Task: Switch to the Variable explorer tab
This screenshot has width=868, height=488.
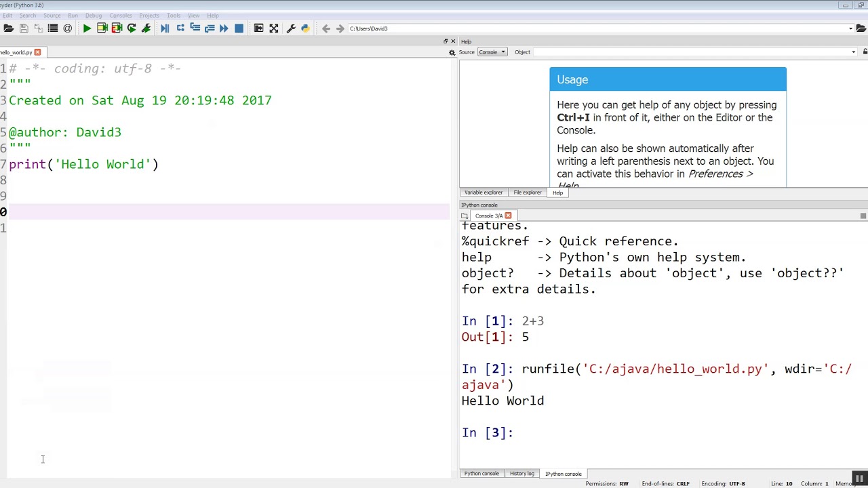Action: 484,192
